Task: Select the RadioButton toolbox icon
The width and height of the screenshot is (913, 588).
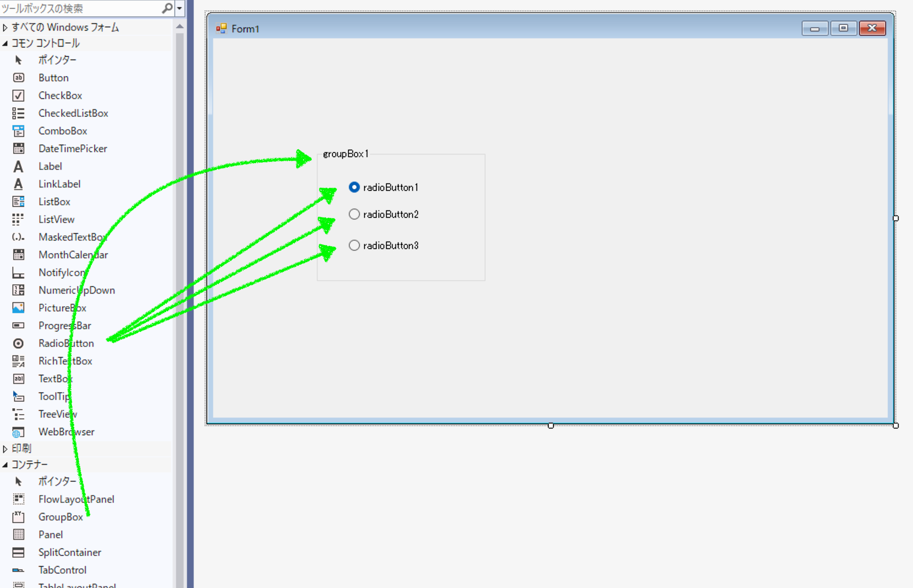Action: pyautogui.click(x=18, y=343)
